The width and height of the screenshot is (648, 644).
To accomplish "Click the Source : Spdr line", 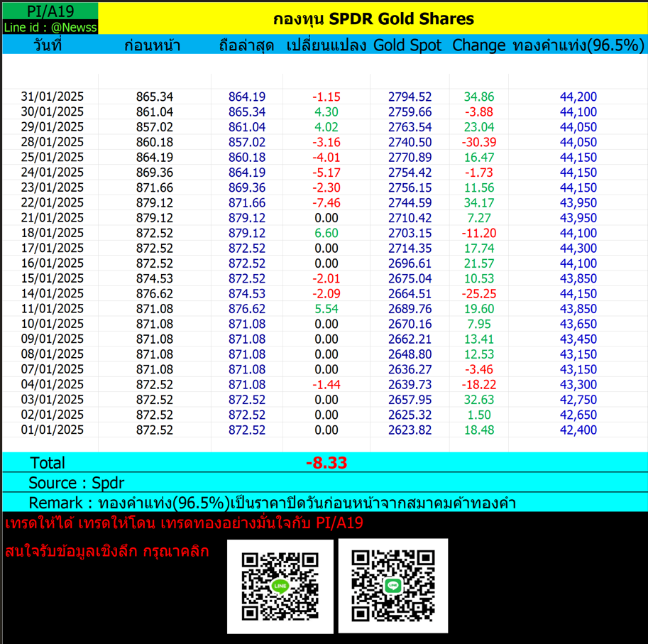I will point(77,483).
